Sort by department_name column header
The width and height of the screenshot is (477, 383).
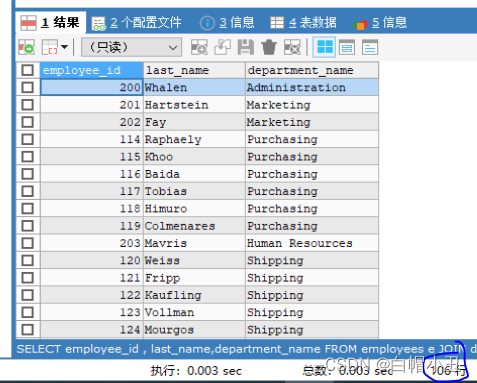[312, 70]
